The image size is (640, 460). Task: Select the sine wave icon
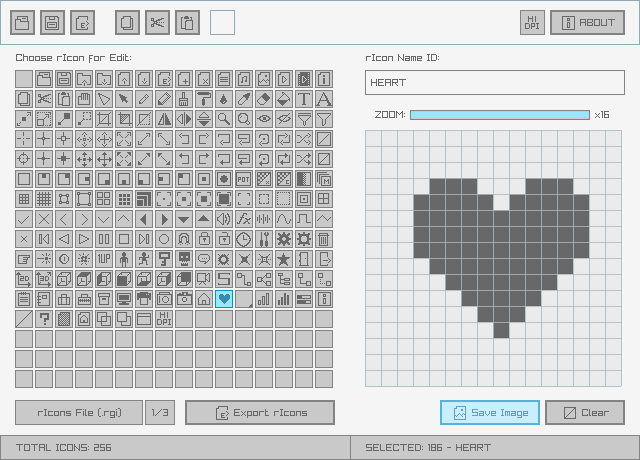point(284,219)
